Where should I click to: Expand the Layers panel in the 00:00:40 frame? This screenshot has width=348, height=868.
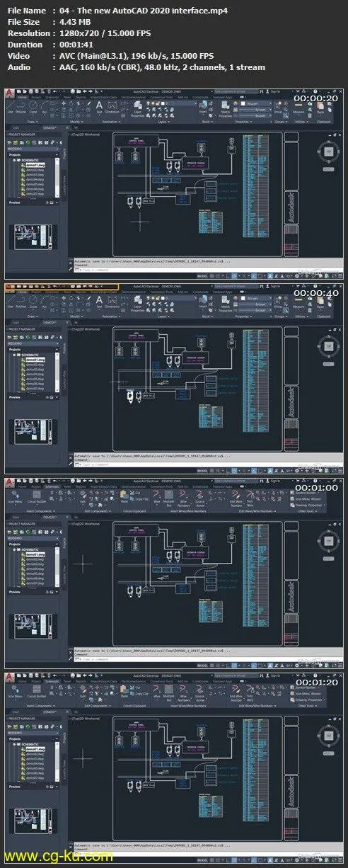[163, 316]
